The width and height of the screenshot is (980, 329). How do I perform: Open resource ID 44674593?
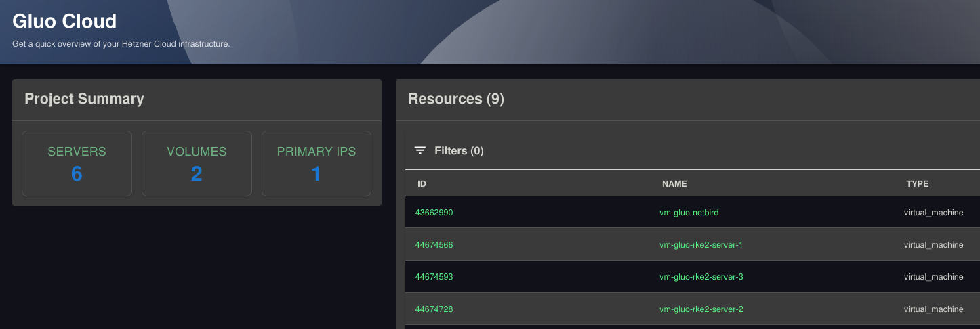[434, 277]
